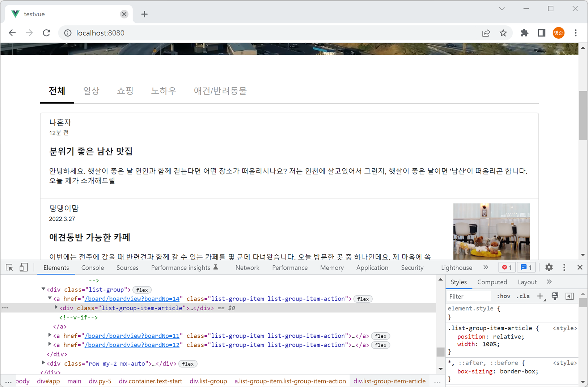Click the cafe photo thumbnail
Screen dimensions: 588x387
tap(491, 231)
